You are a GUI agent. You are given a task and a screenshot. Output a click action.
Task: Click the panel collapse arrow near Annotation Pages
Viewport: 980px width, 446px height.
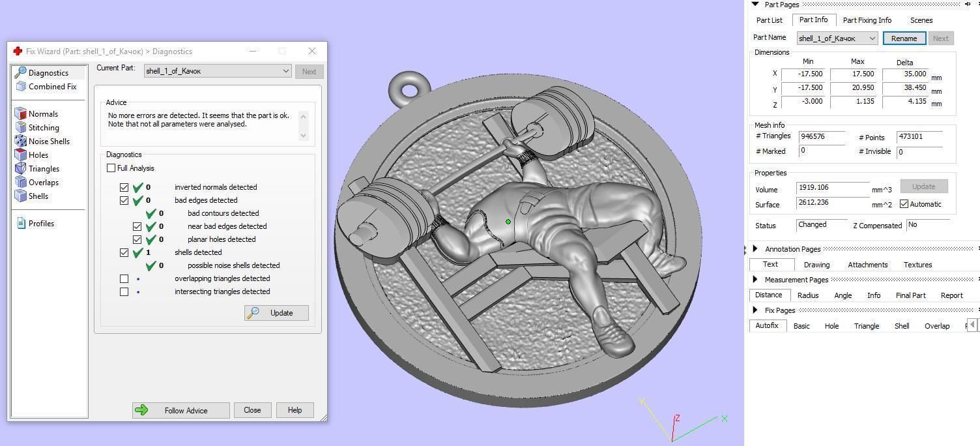[x=745, y=249]
